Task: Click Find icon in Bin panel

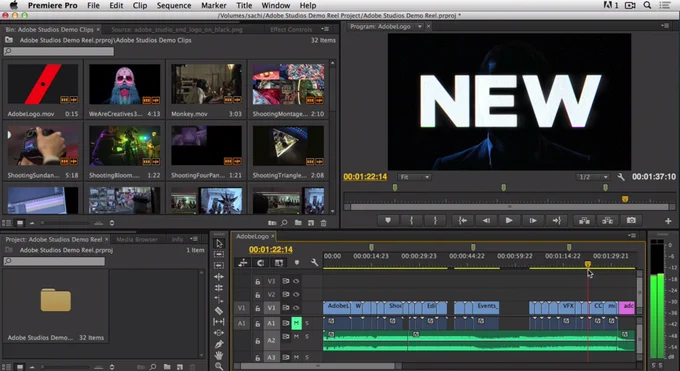Action: [x=284, y=223]
